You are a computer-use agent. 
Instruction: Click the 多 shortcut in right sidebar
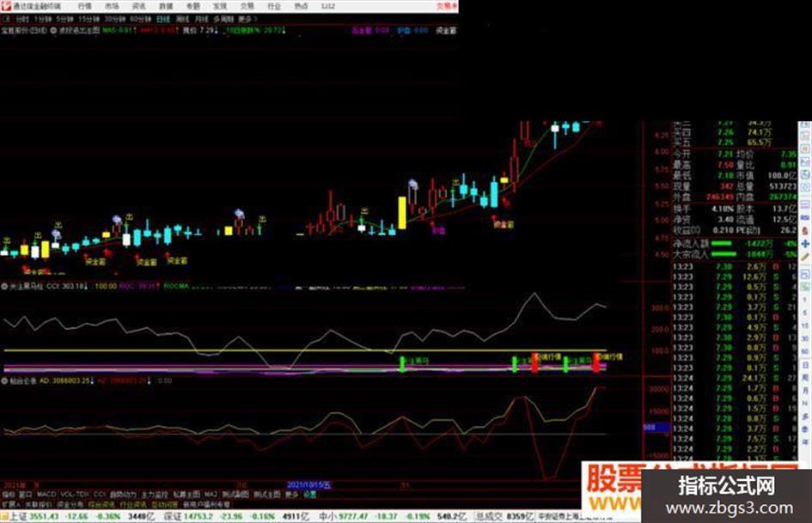(805, 417)
